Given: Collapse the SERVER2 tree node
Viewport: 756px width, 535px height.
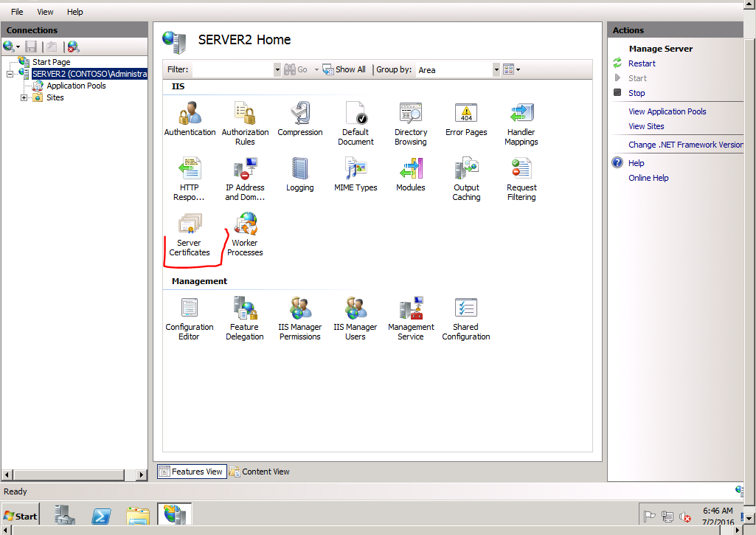Looking at the screenshot, I should [x=10, y=75].
